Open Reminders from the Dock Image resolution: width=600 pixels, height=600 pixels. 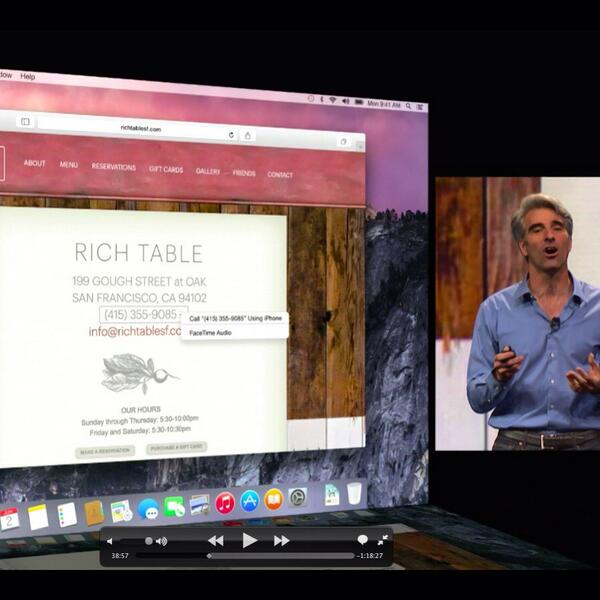click(67, 515)
